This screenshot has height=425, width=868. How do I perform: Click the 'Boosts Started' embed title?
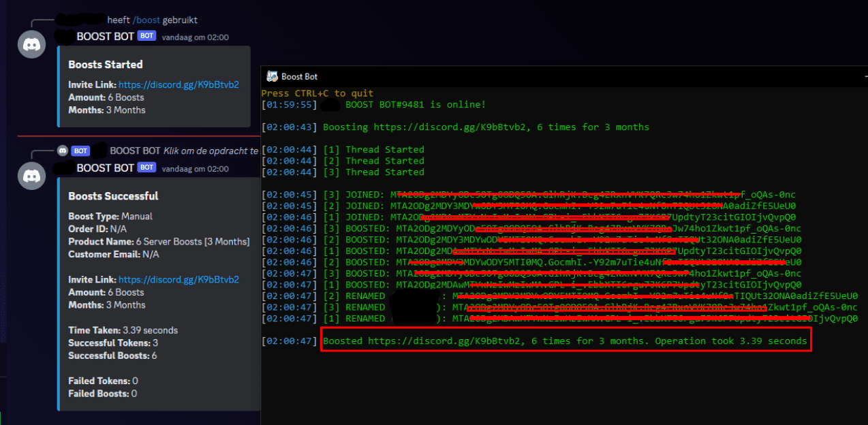[106, 64]
